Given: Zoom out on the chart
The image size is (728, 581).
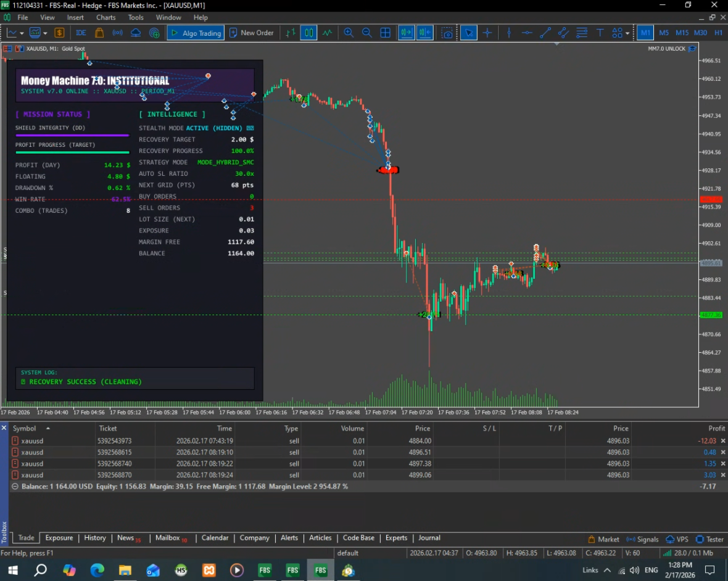Looking at the screenshot, I should click(367, 33).
